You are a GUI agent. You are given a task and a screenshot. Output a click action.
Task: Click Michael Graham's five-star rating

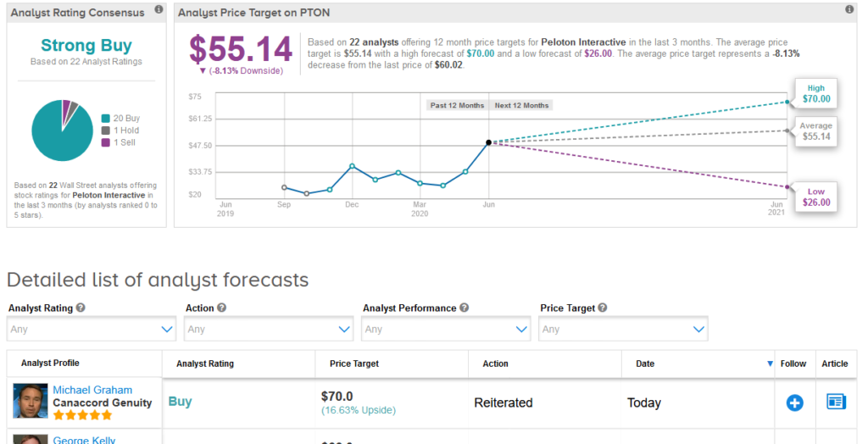(x=82, y=414)
